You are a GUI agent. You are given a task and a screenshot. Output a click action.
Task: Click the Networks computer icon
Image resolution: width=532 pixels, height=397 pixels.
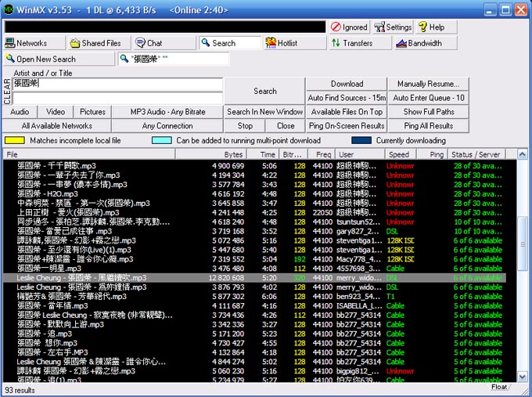[x=10, y=43]
